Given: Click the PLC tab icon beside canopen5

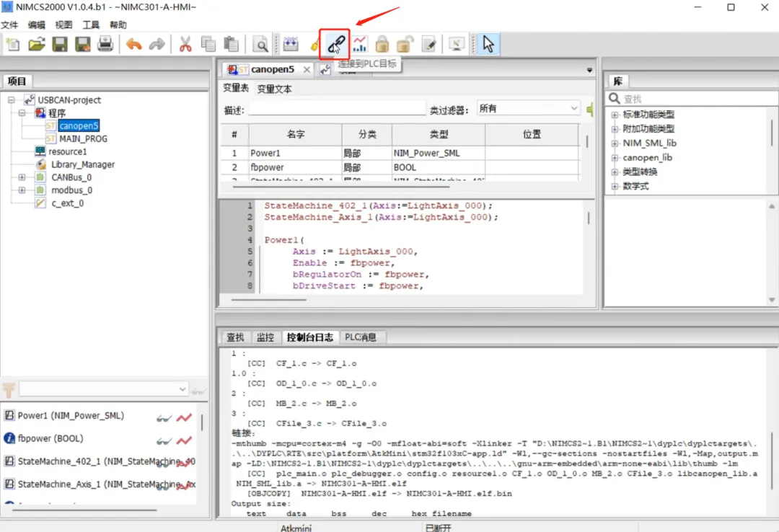Looking at the screenshot, I should pos(325,69).
